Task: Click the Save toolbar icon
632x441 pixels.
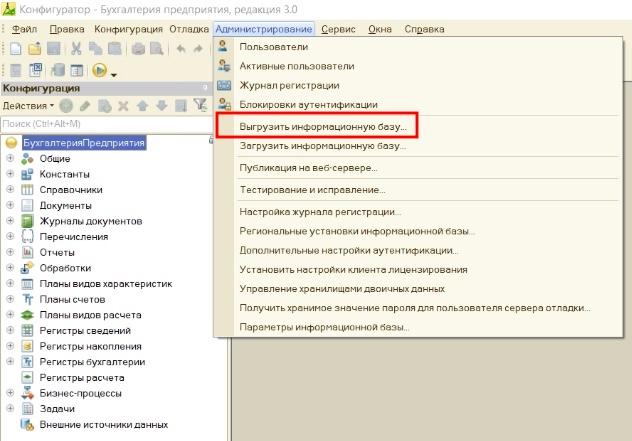Action: tap(54, 49)
